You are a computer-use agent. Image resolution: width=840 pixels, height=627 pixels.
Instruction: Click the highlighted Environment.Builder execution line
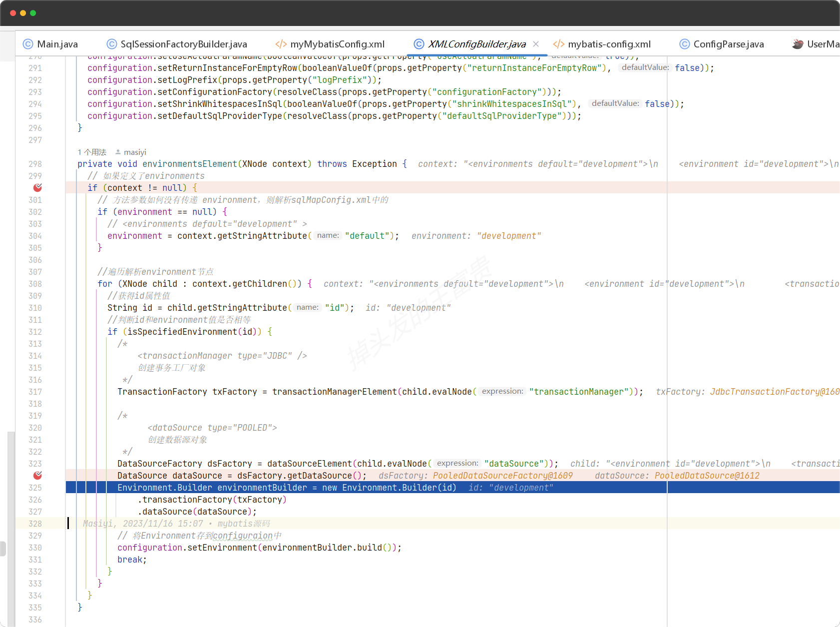(452, 488)
